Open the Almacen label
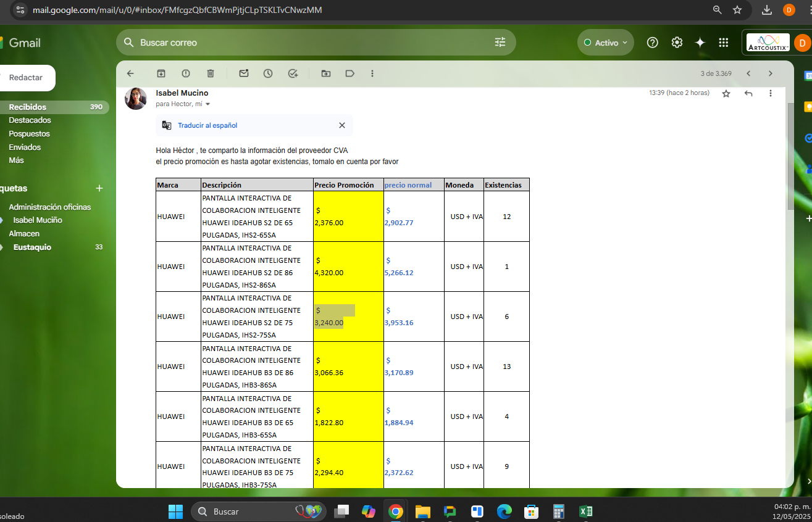The height and width of the screenshot is (522, 812). click(24, 234)
